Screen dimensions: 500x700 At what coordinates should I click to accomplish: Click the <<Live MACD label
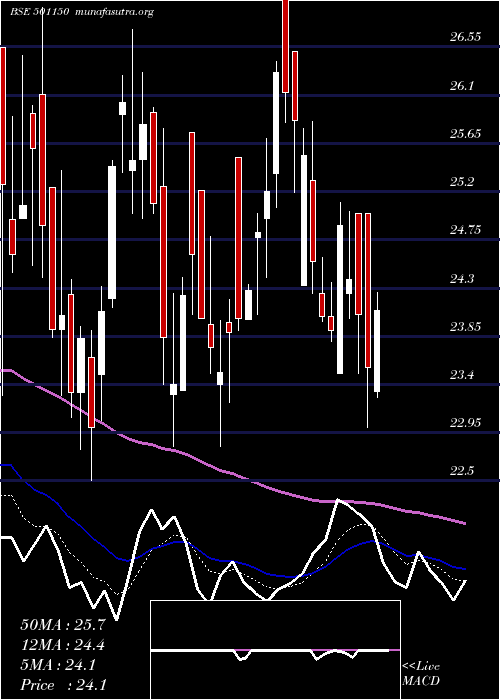click(x=421, y=674)
